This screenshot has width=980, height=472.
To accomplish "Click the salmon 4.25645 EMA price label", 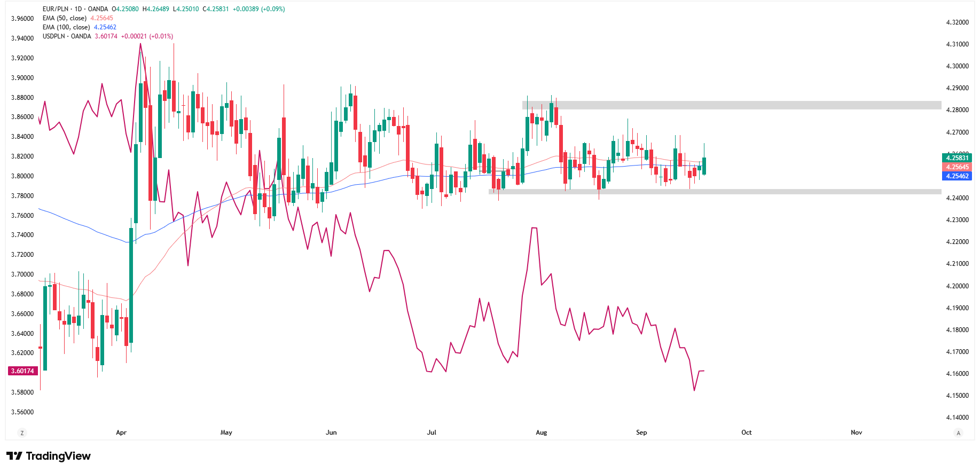I will coord(957,167).
